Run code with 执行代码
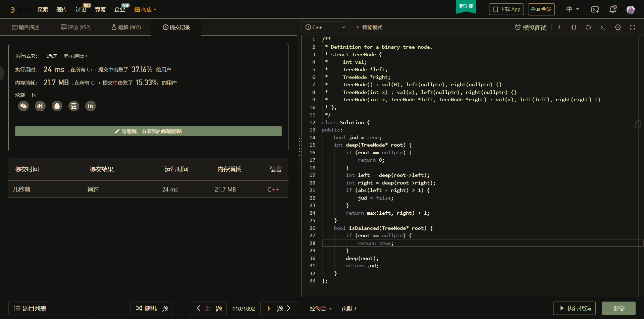This screenshot has height=319, width=644. tap(574, 308)
